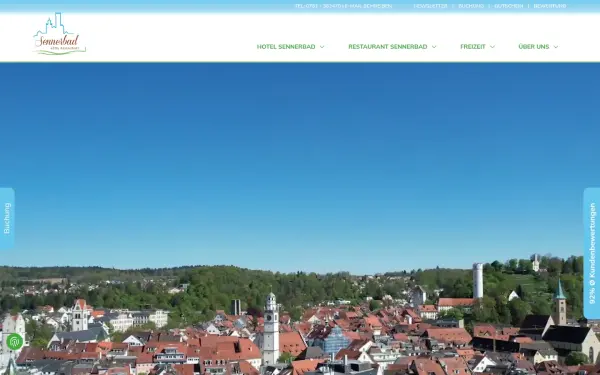Expand chevron next to Über Uns
This screenshot has width=600, height=375.
tap(556, 47)
